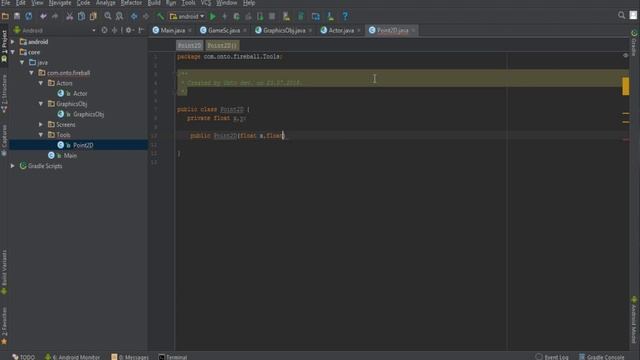Viewport: 640px width, 360px height.
Task: Click Sync Project with Gradle icon
Action: tap(301, 16)
